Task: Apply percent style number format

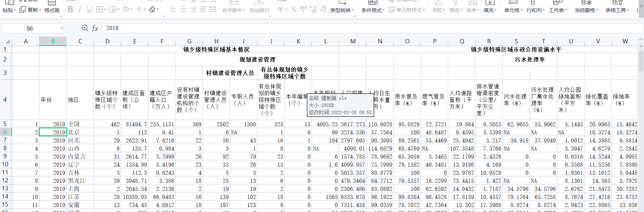Action: click(x=294, y=9)
